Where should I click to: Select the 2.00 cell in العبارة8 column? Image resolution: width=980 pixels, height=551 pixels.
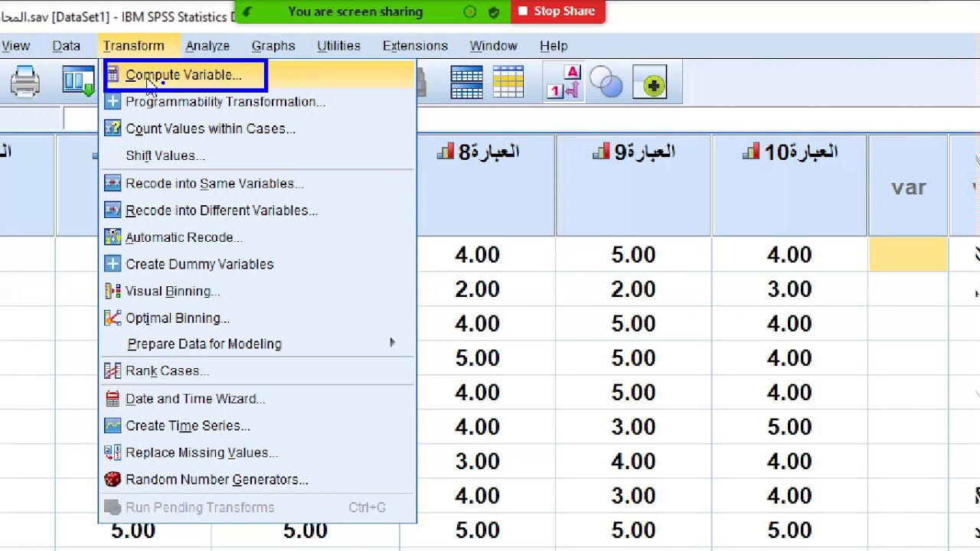[478, 289]
